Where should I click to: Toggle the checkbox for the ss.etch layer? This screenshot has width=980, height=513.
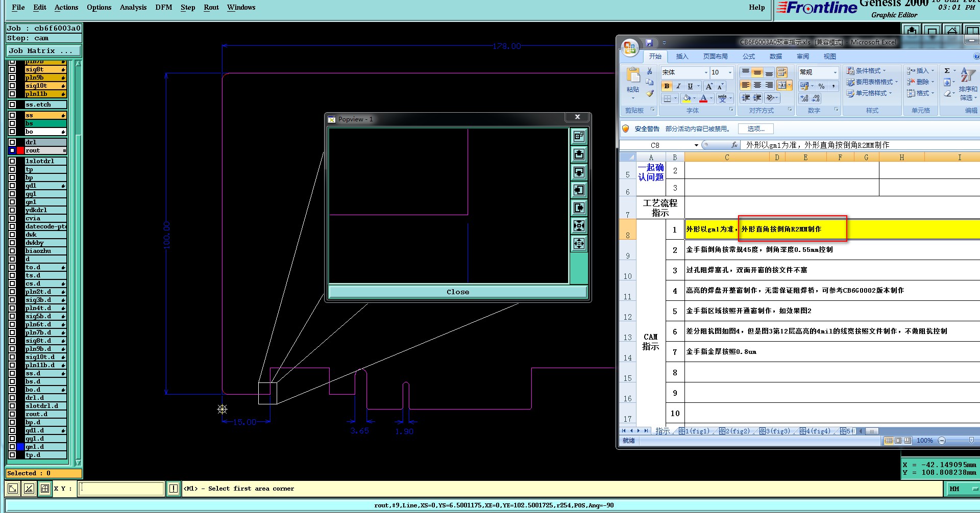[12, 105]
